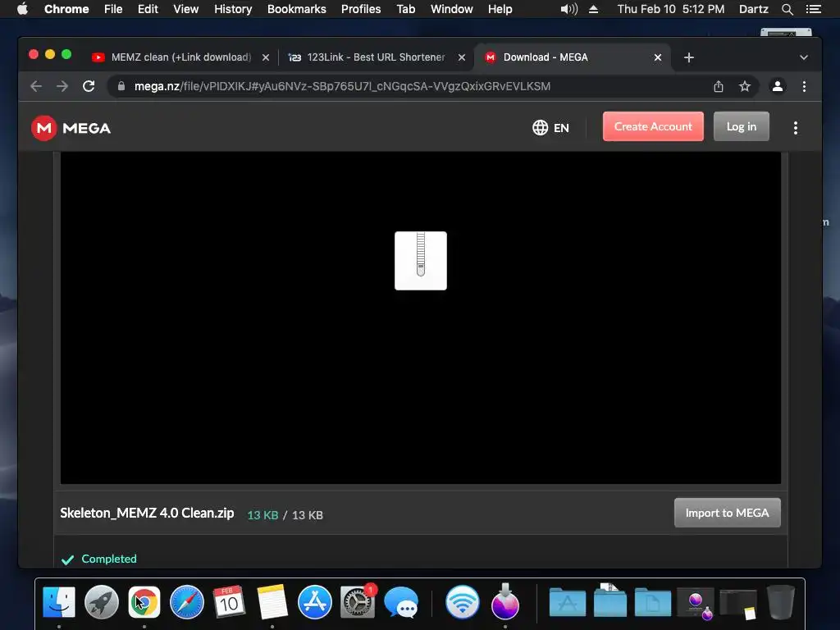Close the 123Link tab
Image resolution: width=840 pixels, height=630 pixels.
tap(462, 57)
